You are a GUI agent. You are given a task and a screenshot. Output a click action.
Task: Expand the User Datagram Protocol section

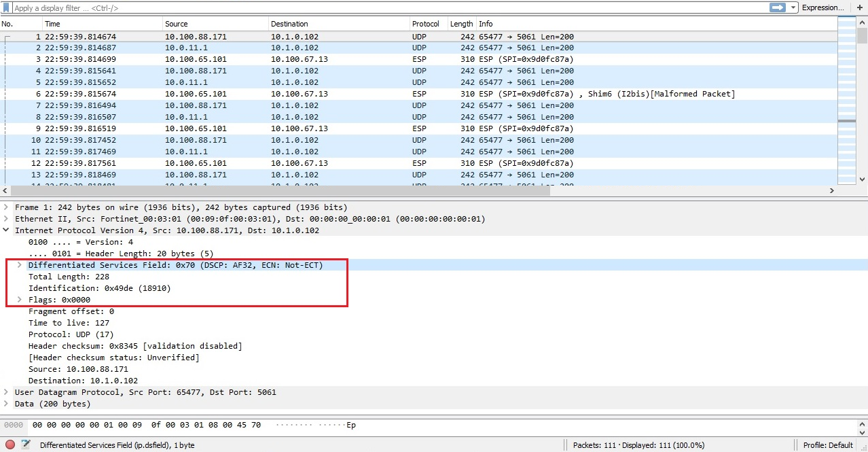point(6,392)
